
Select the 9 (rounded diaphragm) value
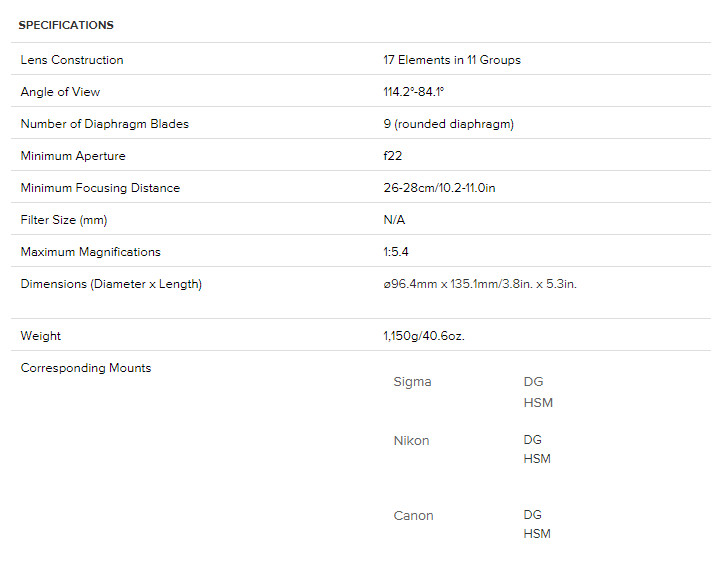(448, 124)
